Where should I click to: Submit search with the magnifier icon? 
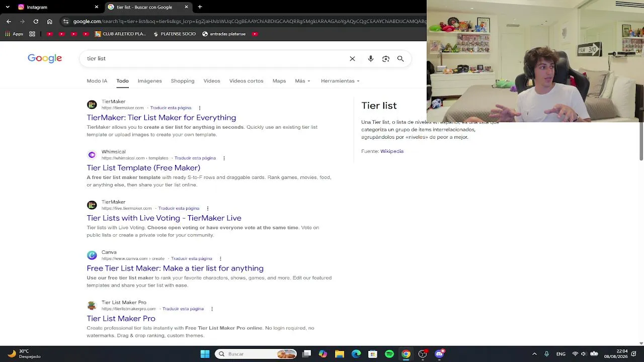click(x=400, y=59)
